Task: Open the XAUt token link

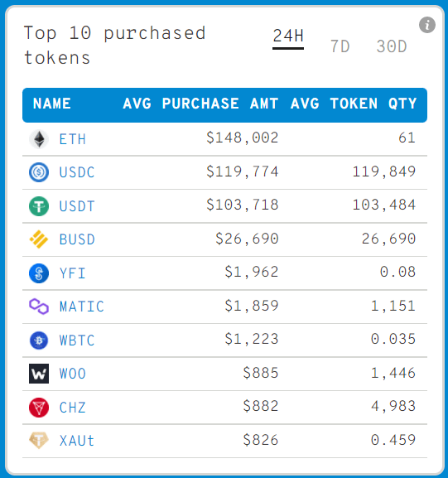Action: pos(77,441)
